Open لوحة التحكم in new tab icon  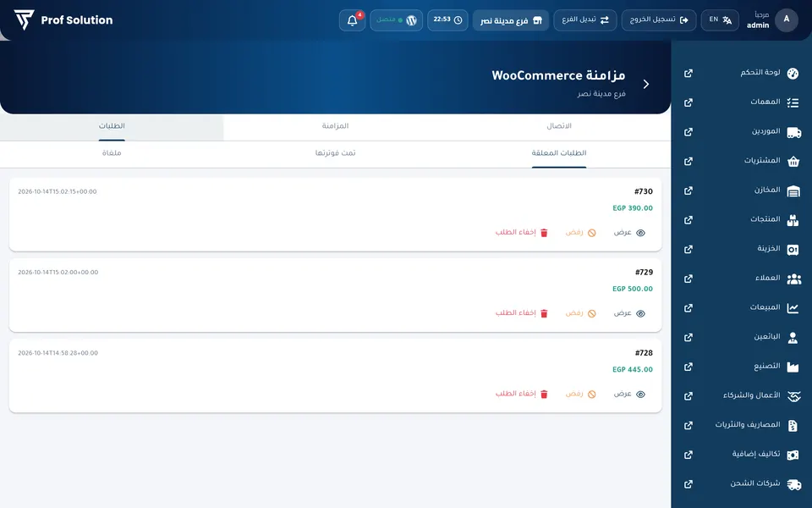tap(689, 73)
